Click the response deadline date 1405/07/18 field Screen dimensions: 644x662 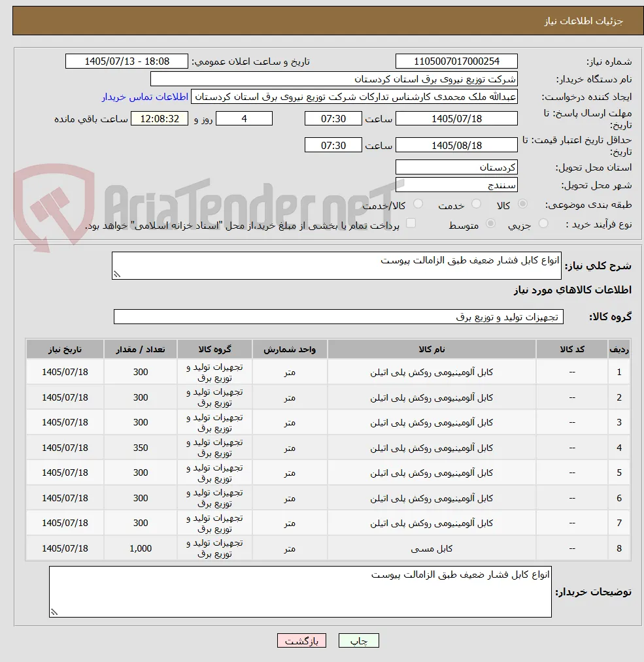click(x=456, y=119)
